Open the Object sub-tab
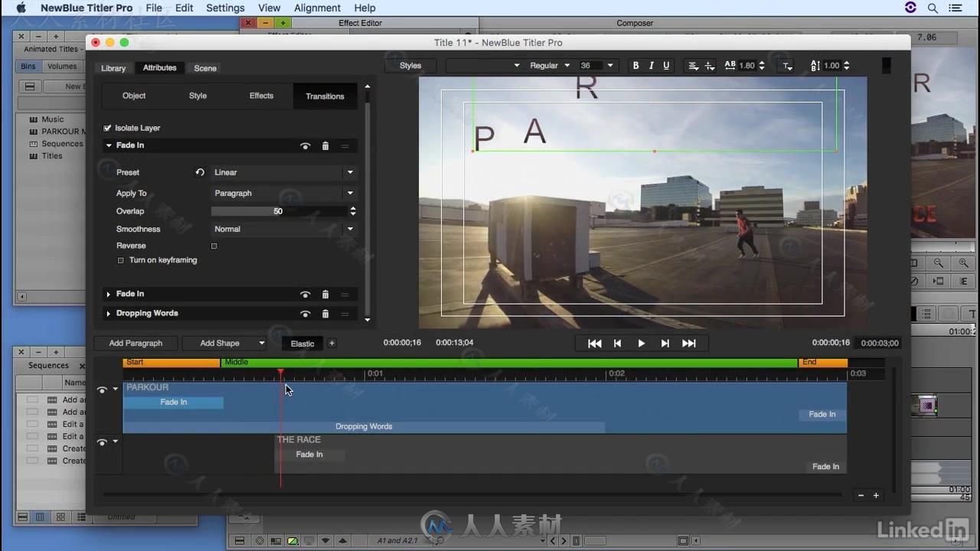The width and height of the screenshot is (980, 551). tap(134, 96)
